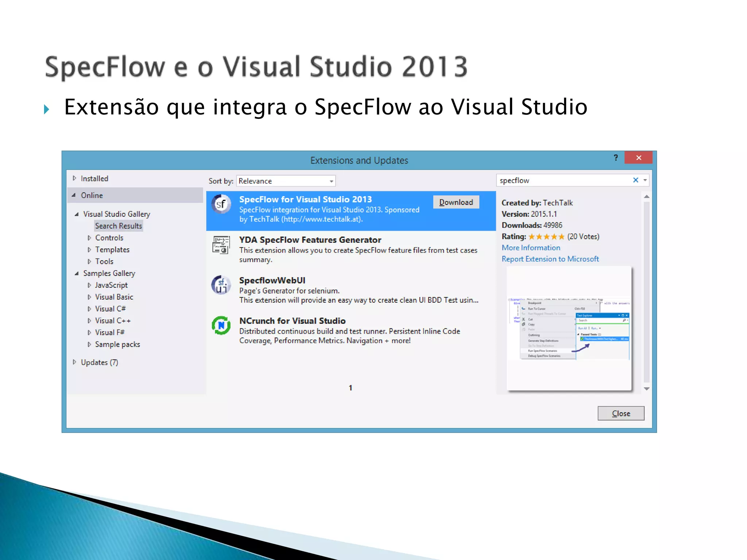Collapse the Online category
The height and width of the screenshot is (560, 747).
click(x=74, y=195)
